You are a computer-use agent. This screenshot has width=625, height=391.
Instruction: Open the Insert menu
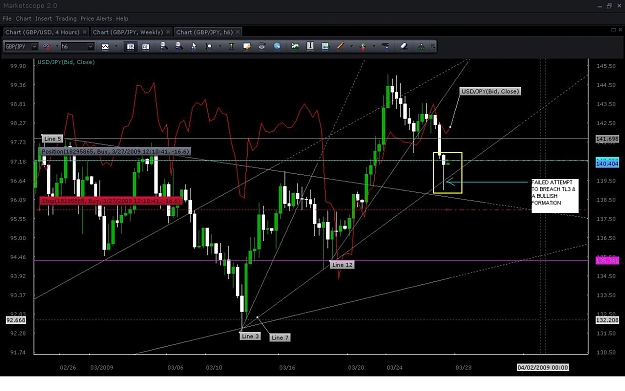pos(43,19)
